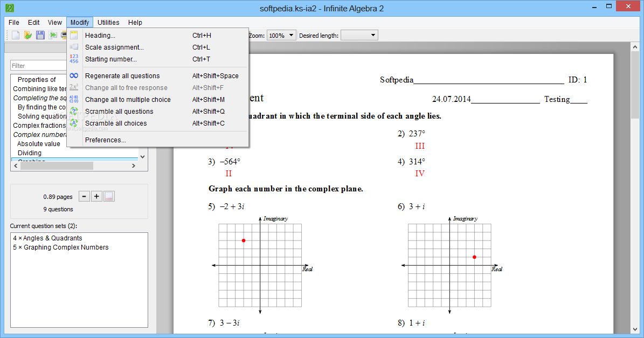Screen dimensions: 644x338
Task: Click the minus button to remove questions
Action: point(84,196)
